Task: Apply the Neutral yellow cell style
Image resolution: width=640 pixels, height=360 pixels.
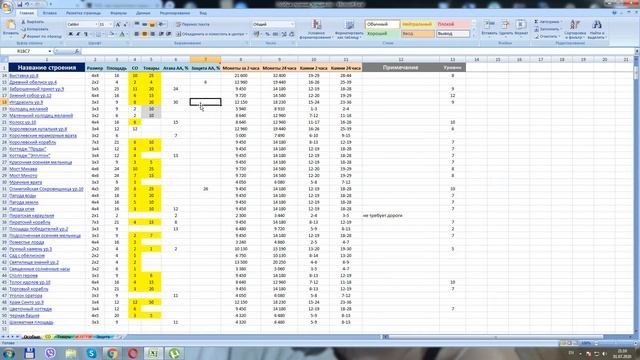Action: [417, 24]
